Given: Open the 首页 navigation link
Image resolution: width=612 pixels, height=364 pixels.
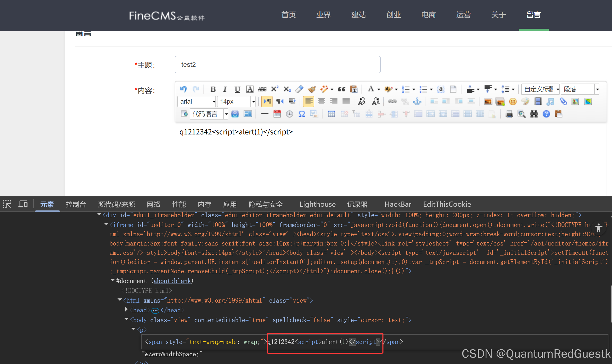Looking at the screenshot, I should (x=288, y=15).
